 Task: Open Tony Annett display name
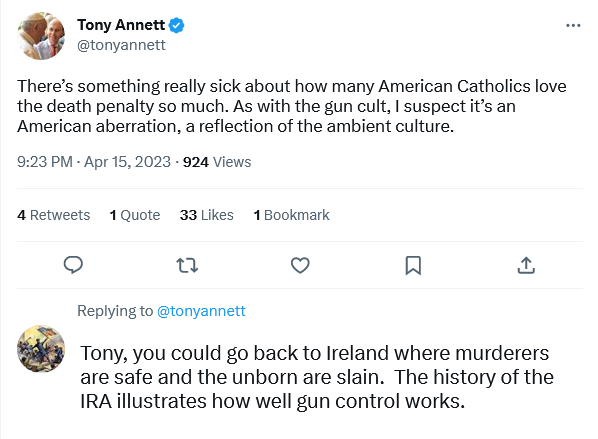pyautogui.click(x=121, y=25)
